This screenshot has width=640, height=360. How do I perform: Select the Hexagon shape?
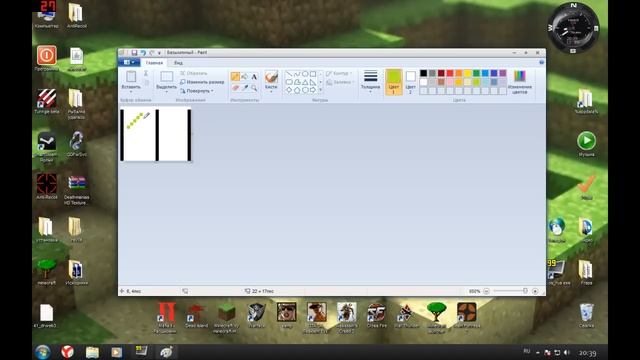(x=305, y=90)
